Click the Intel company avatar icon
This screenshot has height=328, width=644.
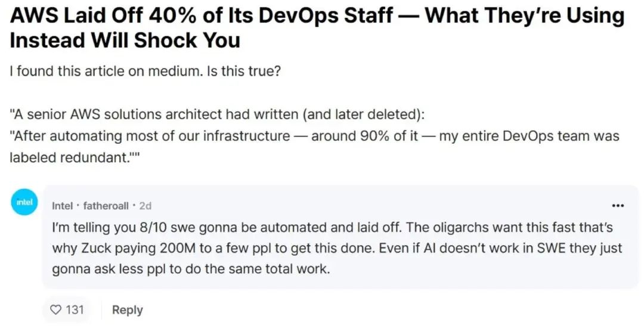click(24, 202)
